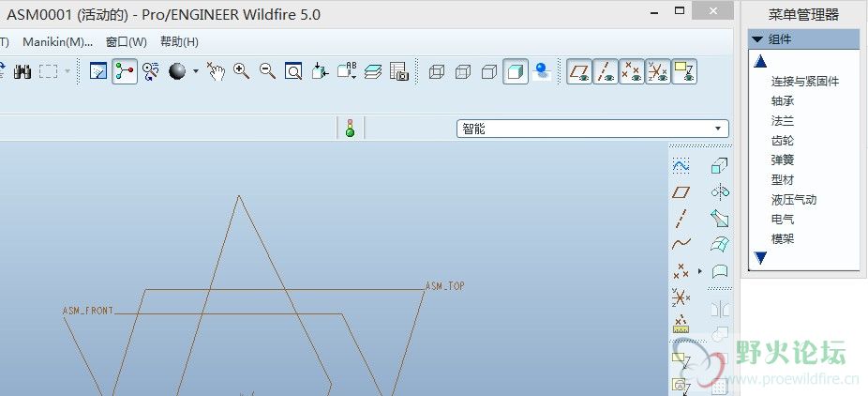Image resolution: width=868 pixels, height=396 pixels.
Task: Select the Datum Point tool in right toolbar
Action: point(681,271)
